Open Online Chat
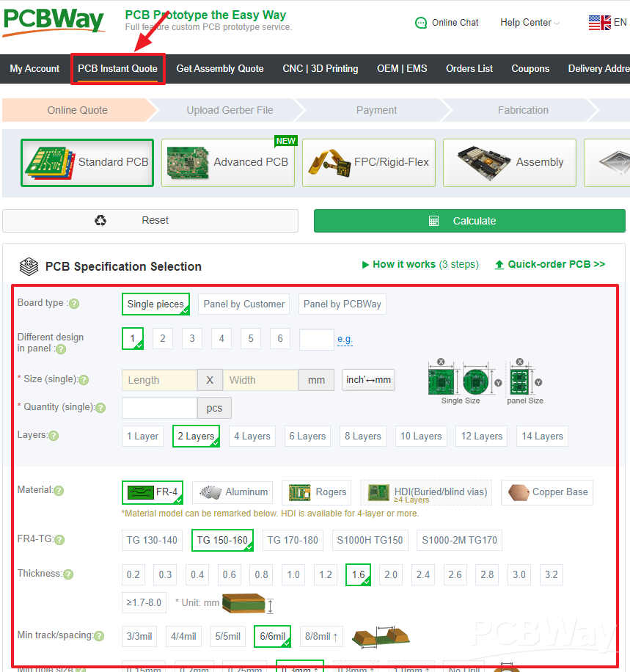The width and height of the screenshot is (630, 672). [x=447, y=23]
